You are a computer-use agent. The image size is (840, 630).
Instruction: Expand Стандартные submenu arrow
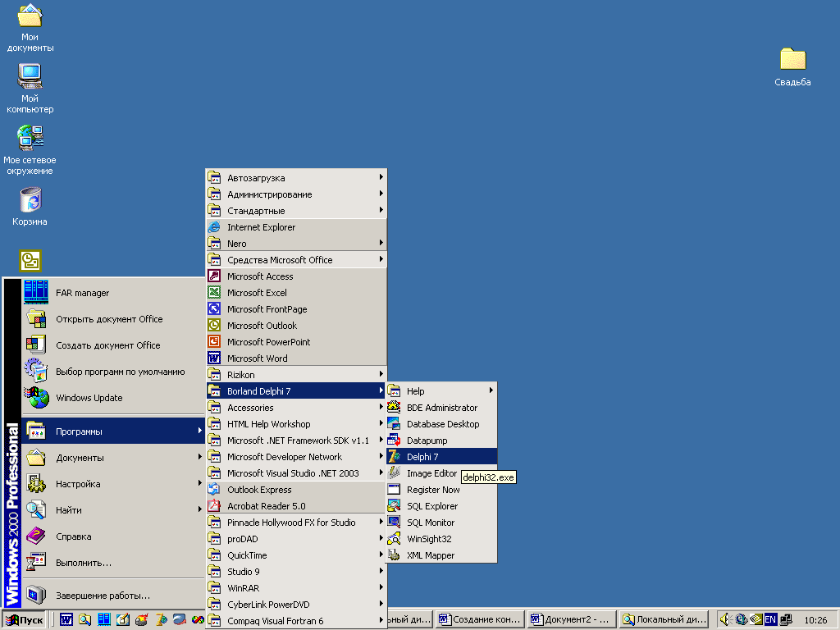tap(381, 210)
